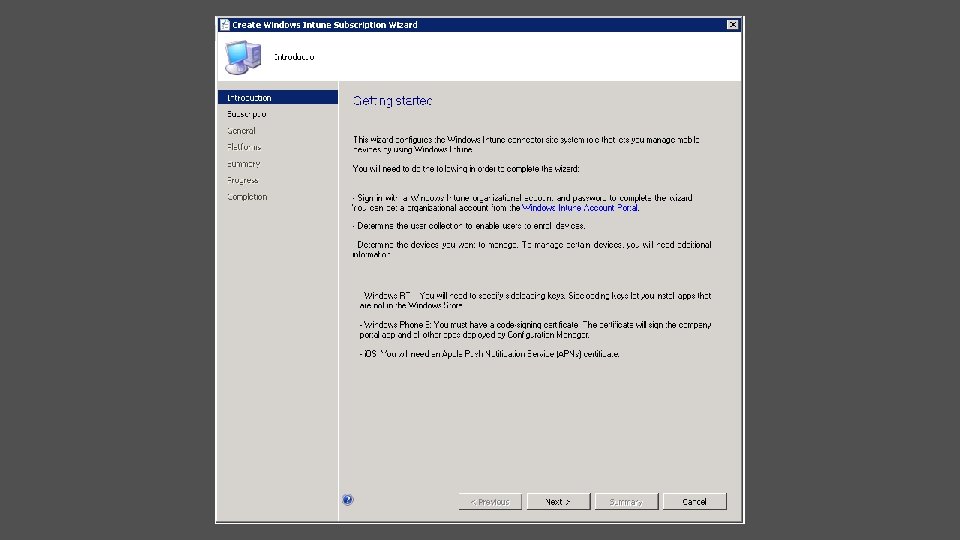Select the Subscription step in sidebar
Screen dimensions: 960x540
coord(246,114)
